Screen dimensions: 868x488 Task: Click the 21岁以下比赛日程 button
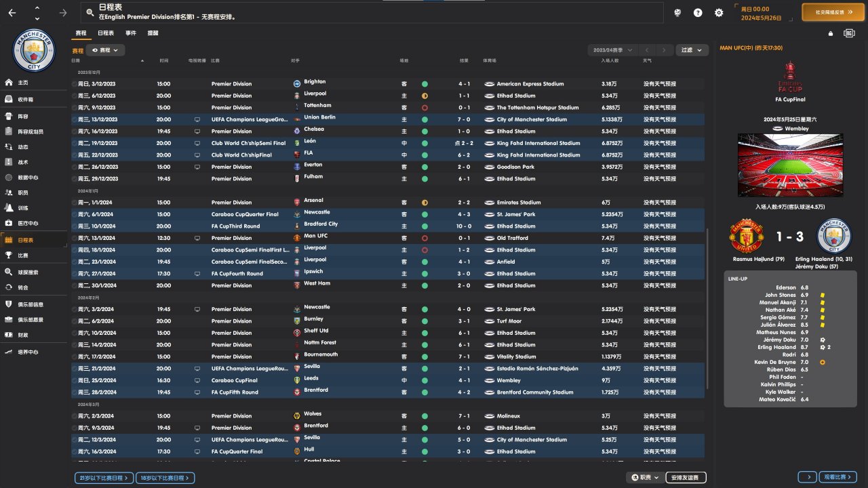(x=104, y=478)
